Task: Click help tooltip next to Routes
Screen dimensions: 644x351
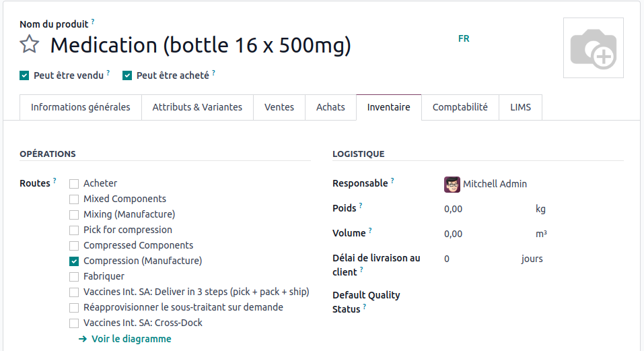Action: coord(55,181)
